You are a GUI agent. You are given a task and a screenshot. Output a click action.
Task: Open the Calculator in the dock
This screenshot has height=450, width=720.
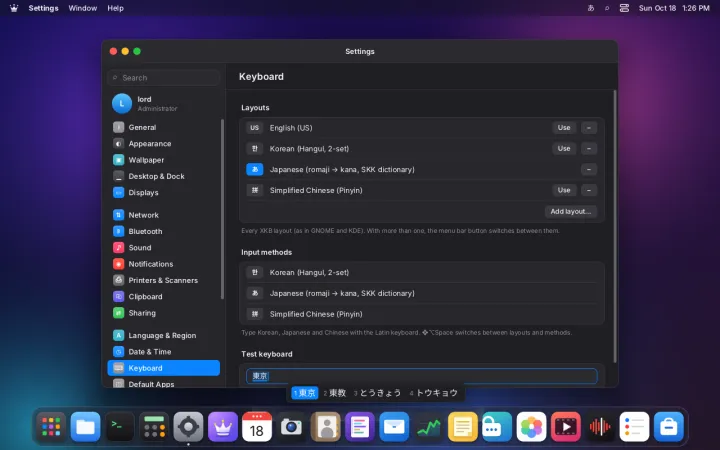pos(154,427)
